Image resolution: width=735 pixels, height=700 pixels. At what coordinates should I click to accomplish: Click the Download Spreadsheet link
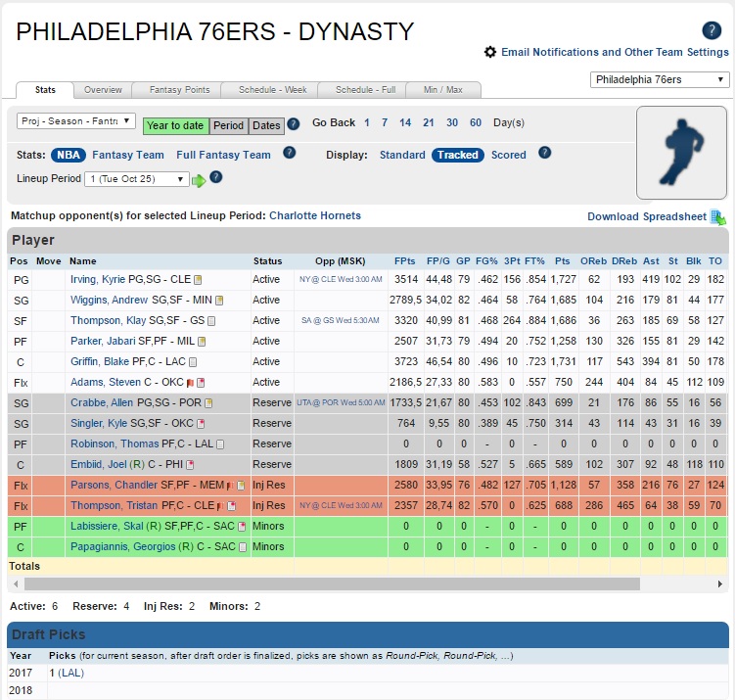[647, 216]
